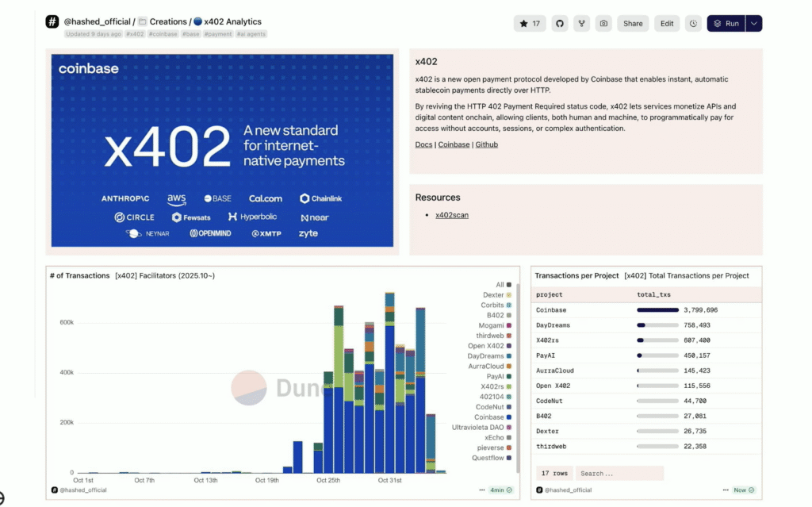Focus the table Search input field
Screen dimensions: 812x507
pos(619,474)
